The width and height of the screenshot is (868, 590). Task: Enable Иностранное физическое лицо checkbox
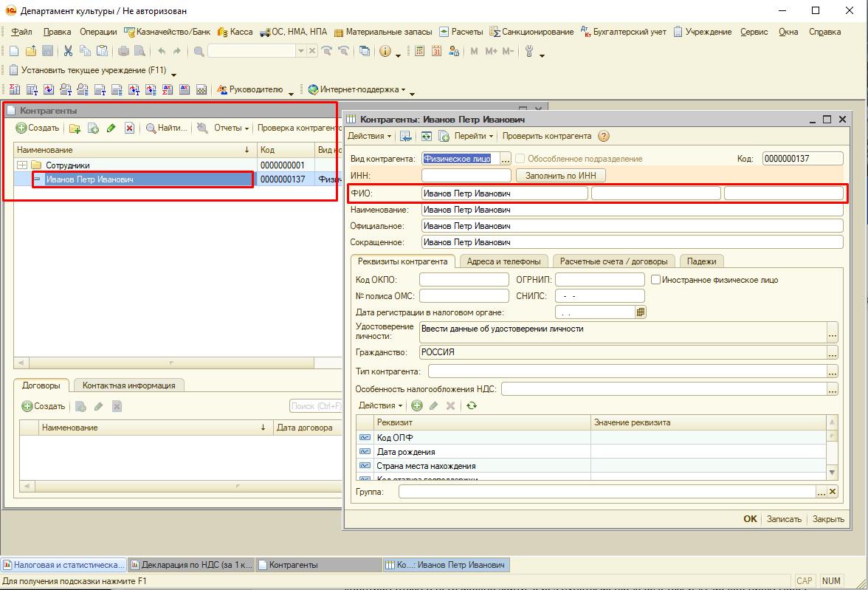point(655,280)
